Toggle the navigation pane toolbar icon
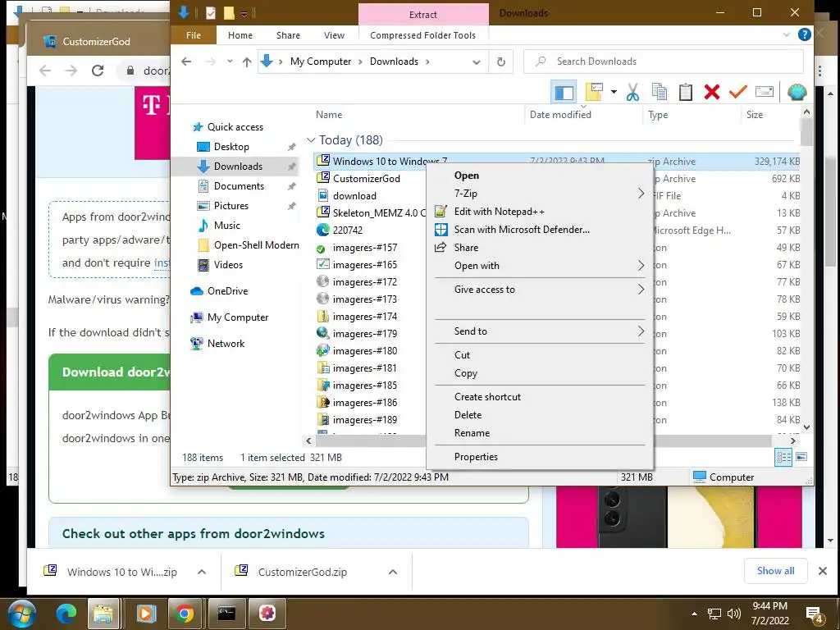This screenshot has height=630, width=840. click(x=564, y=92)
